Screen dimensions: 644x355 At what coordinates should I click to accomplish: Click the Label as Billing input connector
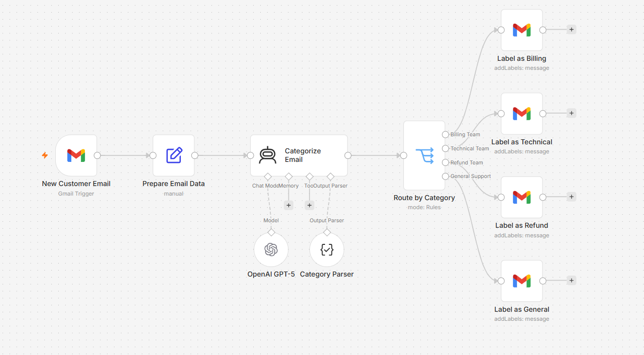501,30
